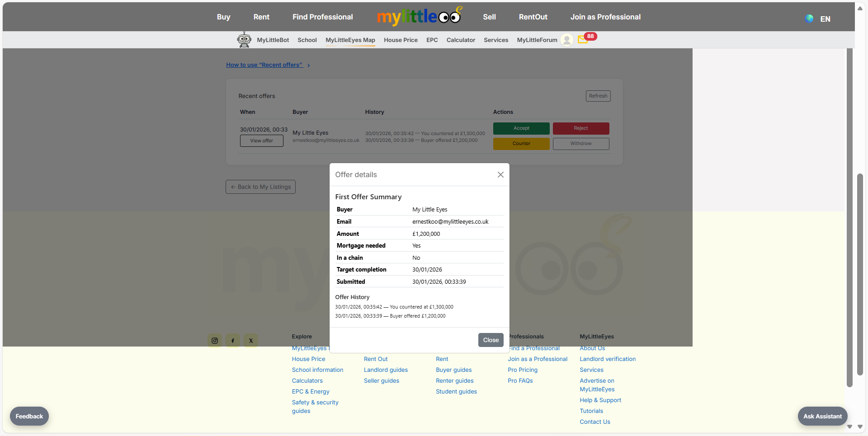Screen dimensions: 868x436
Task: Click the globe language icon
Action: click(x=809, y=19)
